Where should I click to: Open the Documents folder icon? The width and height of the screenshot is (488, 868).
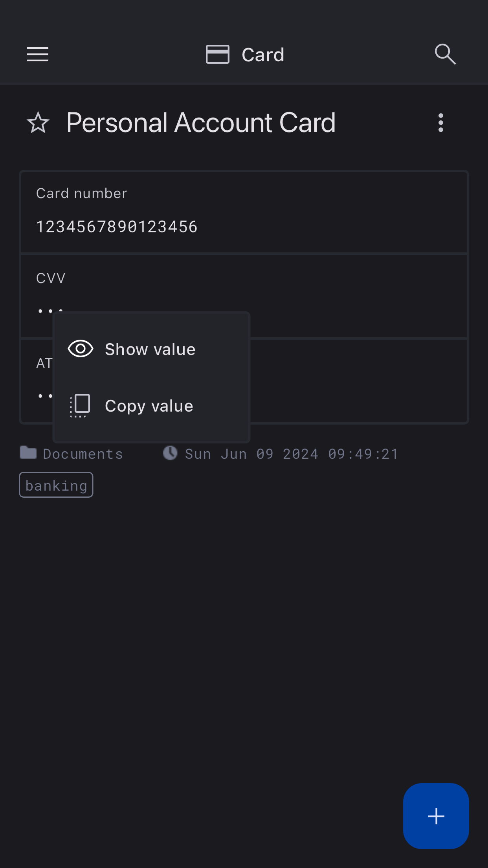point(28,453)
